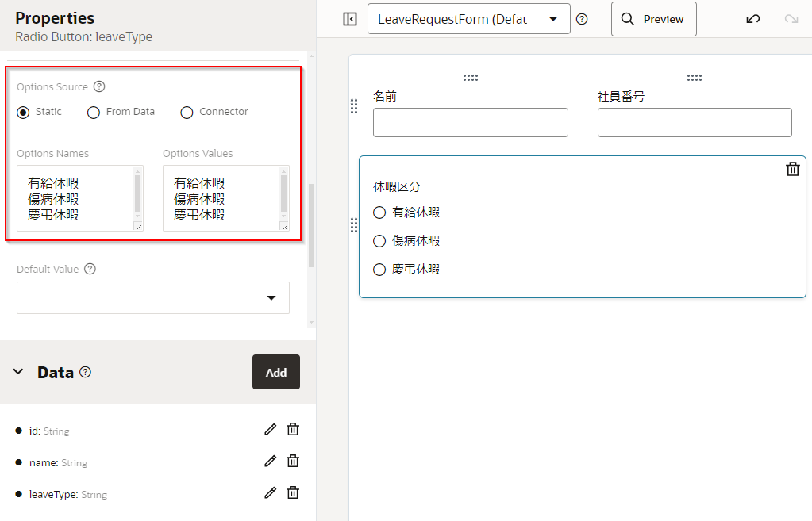Screen dimensions: 812x521
Task: Edit the leaveType data attribute
Action: coord(270,492)
